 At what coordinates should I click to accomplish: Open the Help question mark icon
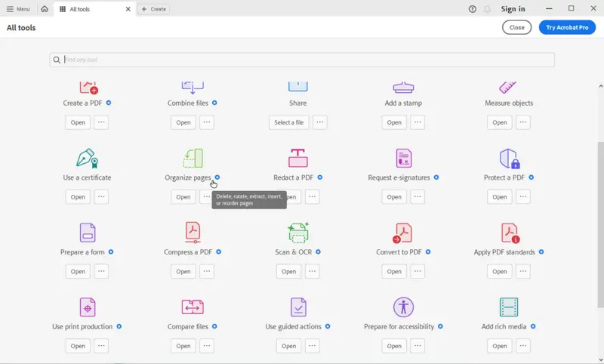473,9
